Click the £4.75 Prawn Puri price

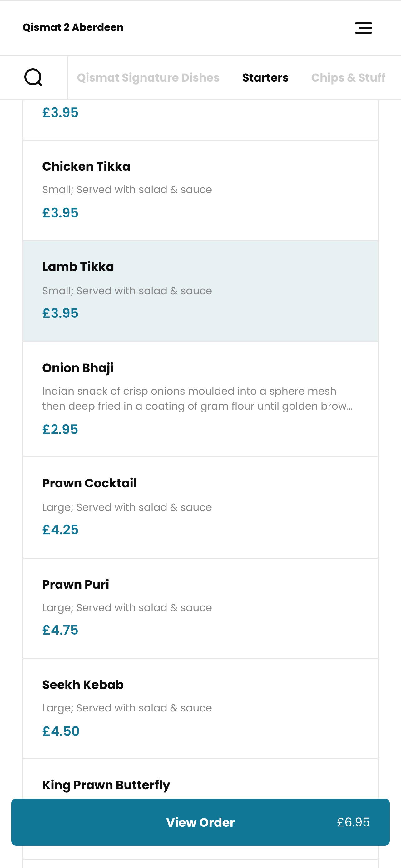60,630
